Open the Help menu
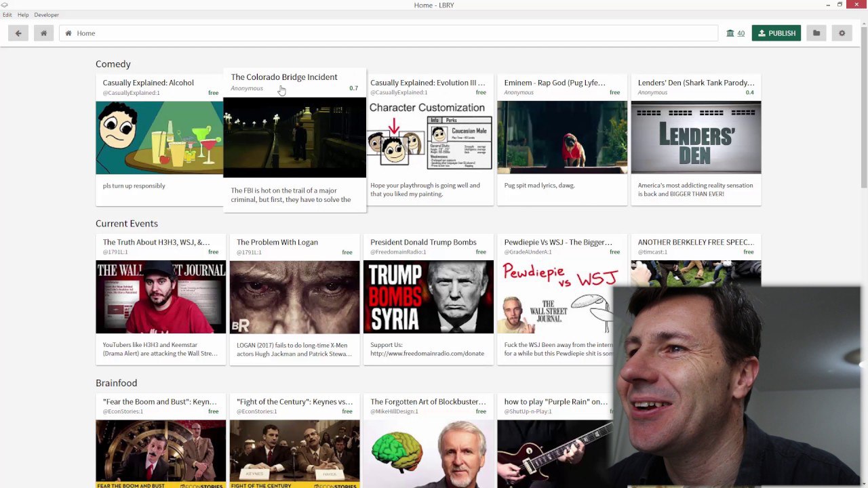Viewport: 868px width, 488px height. (x=23, y=14)
